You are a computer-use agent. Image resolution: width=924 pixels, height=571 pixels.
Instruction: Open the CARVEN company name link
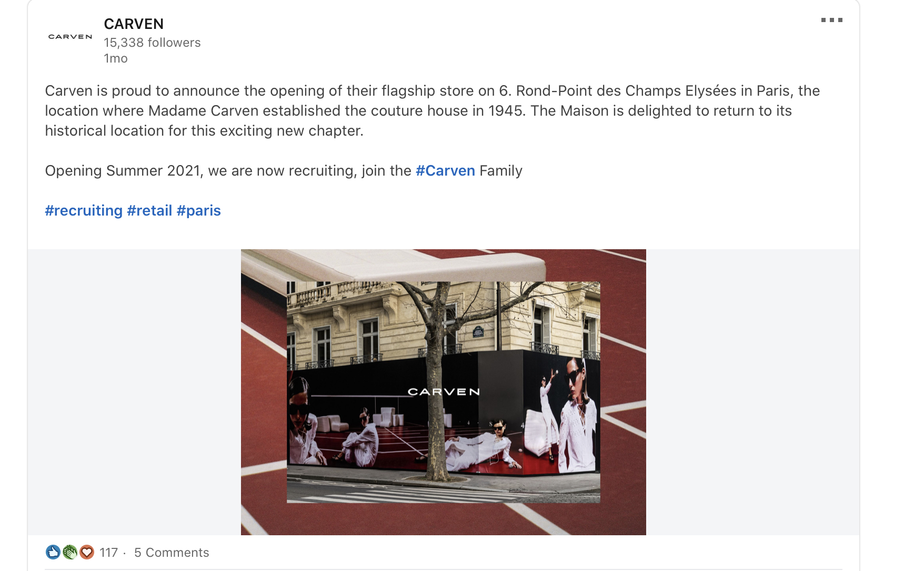pyautogui.click(x=134, y=24)
